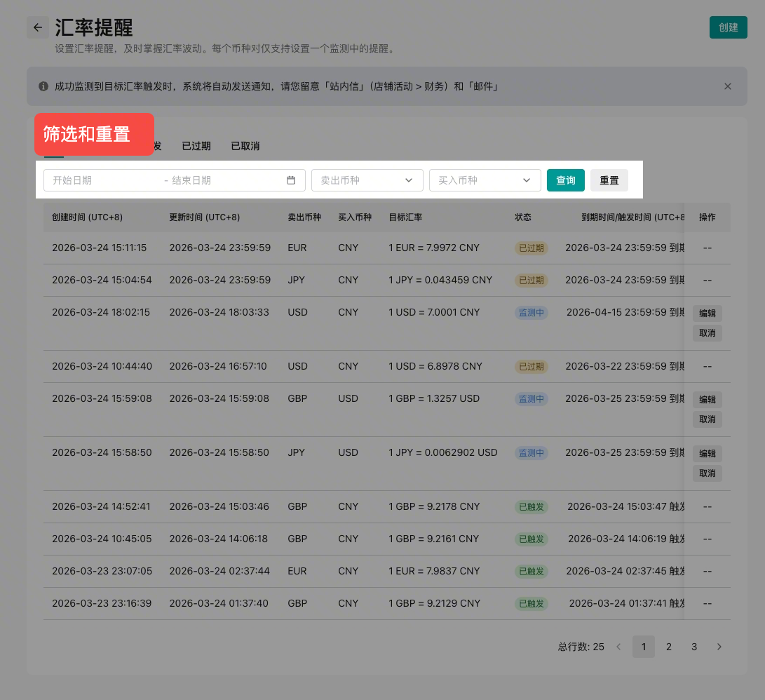The width and height of the screenshot is (765, 700).
Task: Go to page 2
Action: pos(669,647)
